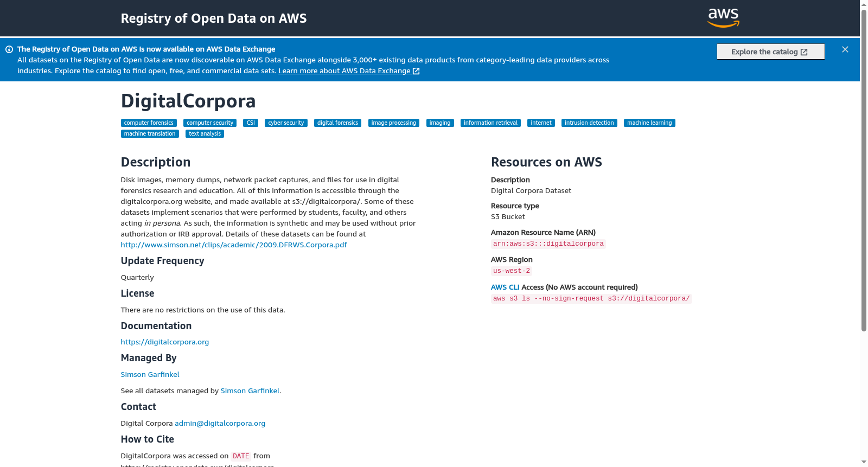This screenshot has height=467, width=868.
Task: Click the Contact heading
Action: [x=138, y=407]
